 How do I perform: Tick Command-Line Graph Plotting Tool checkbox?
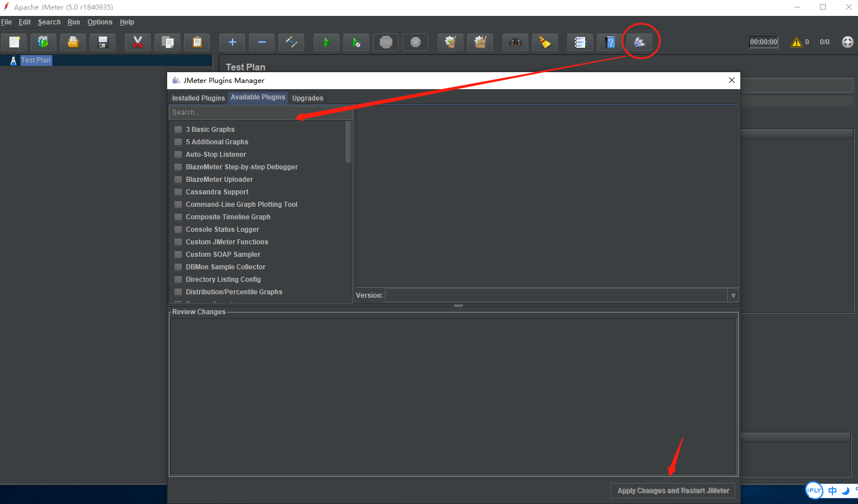pyautogui.click(x=179, y=205)
